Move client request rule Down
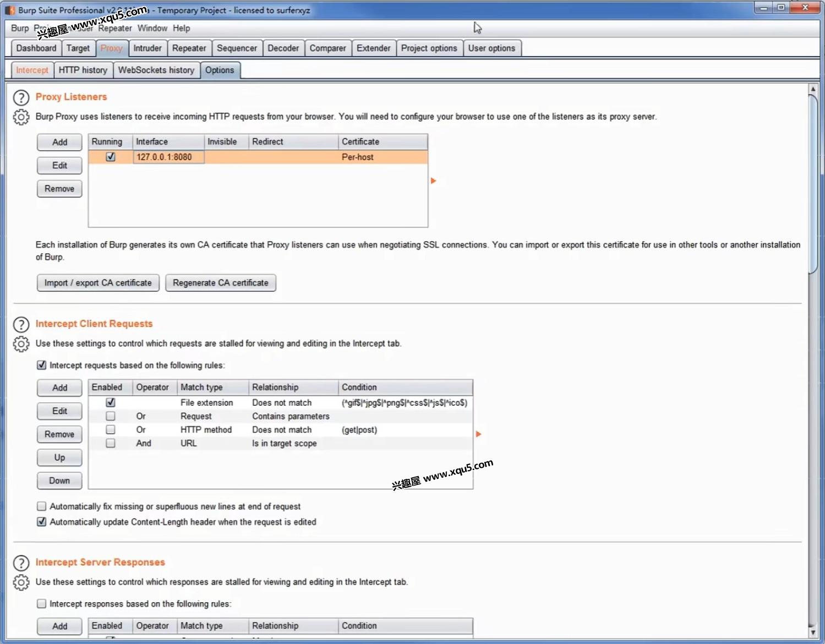Viewport: 825px width, 644px height. (x=59, y=480)
